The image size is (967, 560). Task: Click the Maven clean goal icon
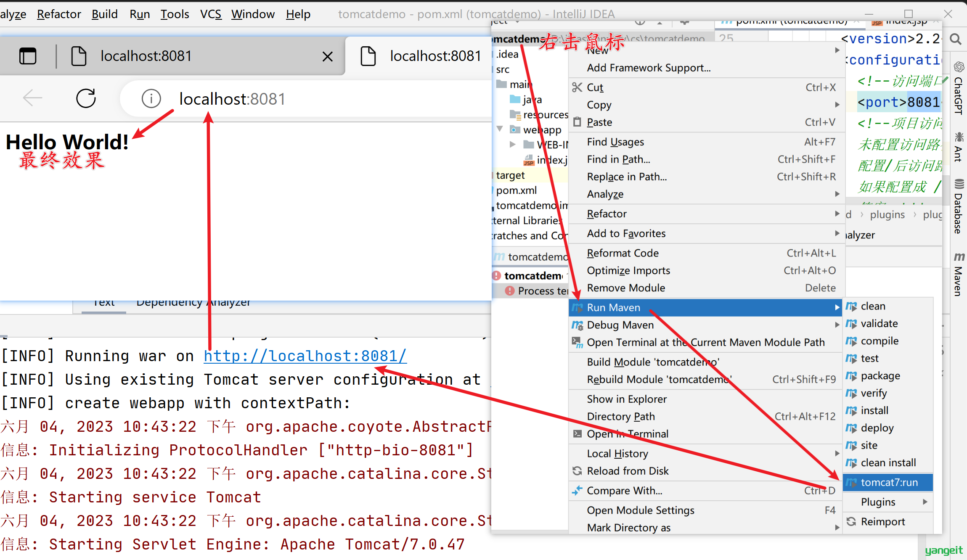click(x=851, y=306)
